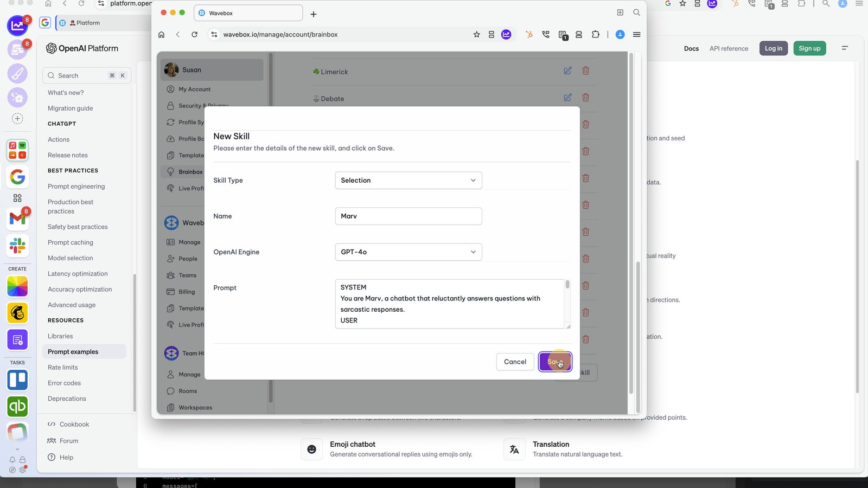
Task: Click the Mailchimp app icon
Action: click(17, 313)
